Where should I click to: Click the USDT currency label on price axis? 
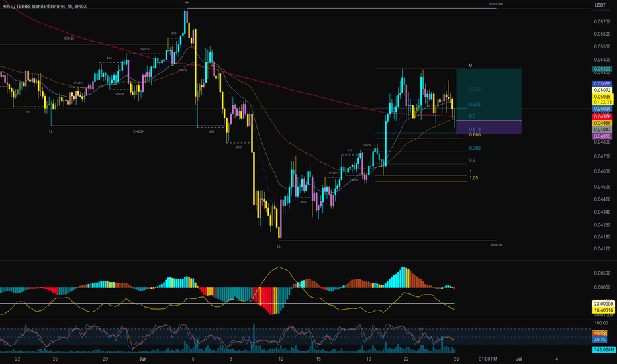(x=600, y=5)
